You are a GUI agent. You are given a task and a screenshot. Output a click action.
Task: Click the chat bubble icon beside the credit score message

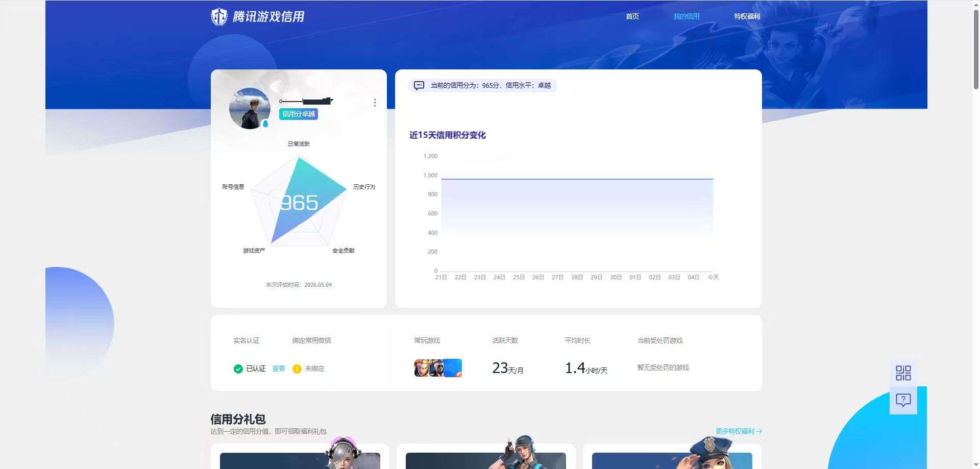419,85
